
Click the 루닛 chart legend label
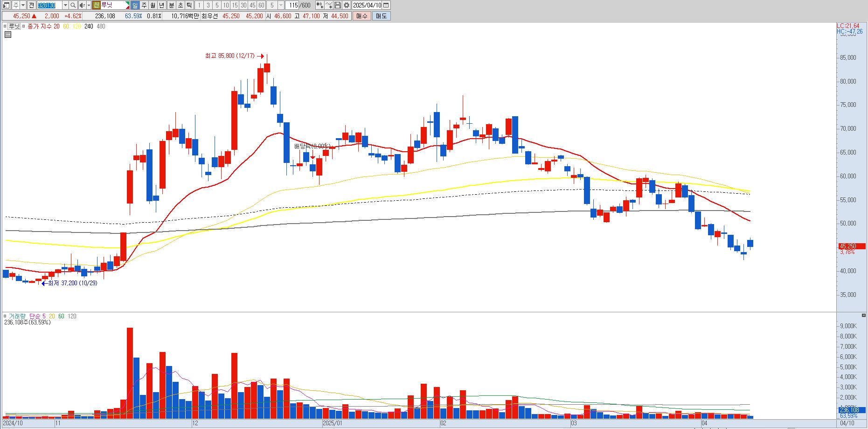[14, 26]
